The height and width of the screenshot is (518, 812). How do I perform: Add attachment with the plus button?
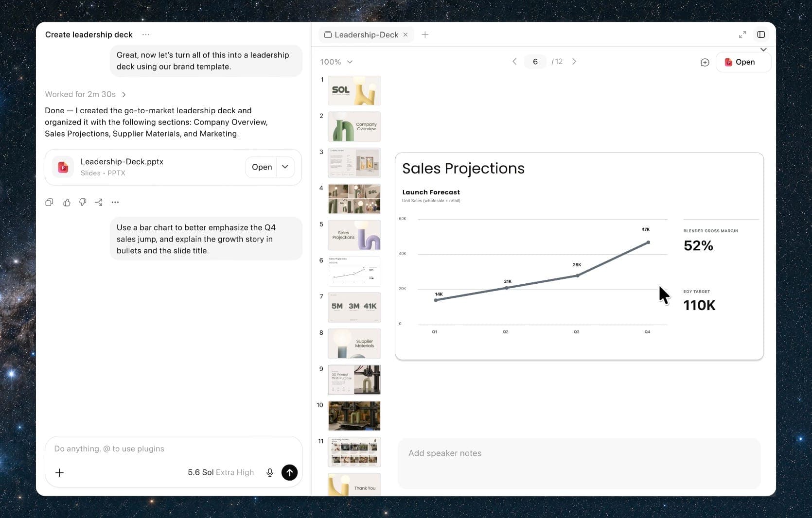[x=59, y=472]
